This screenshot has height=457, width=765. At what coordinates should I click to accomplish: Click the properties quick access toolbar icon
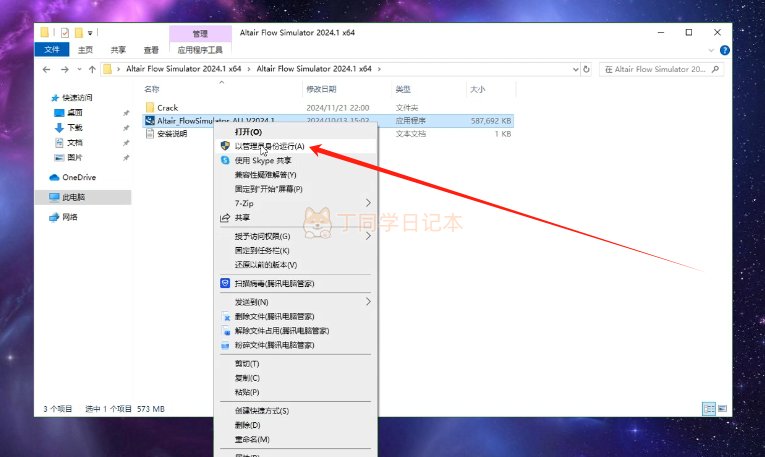click(x=65, y=33)
